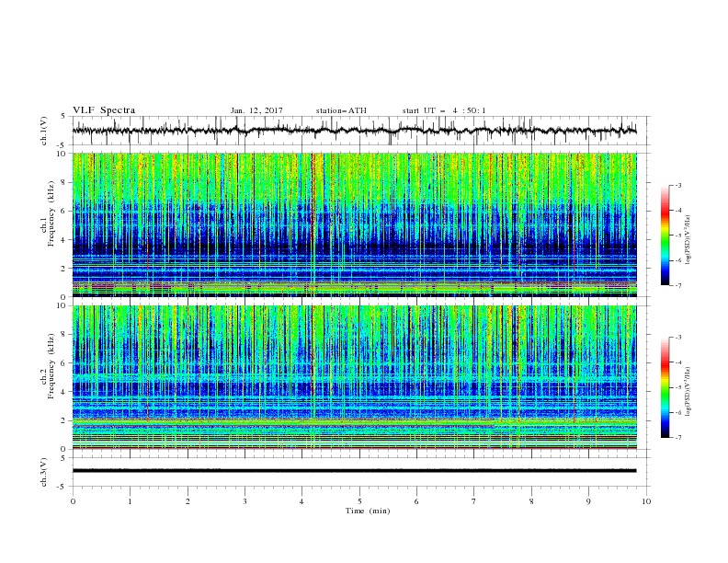Click the "3" tick on the time axis
The image size is (728, 563).
245,501
